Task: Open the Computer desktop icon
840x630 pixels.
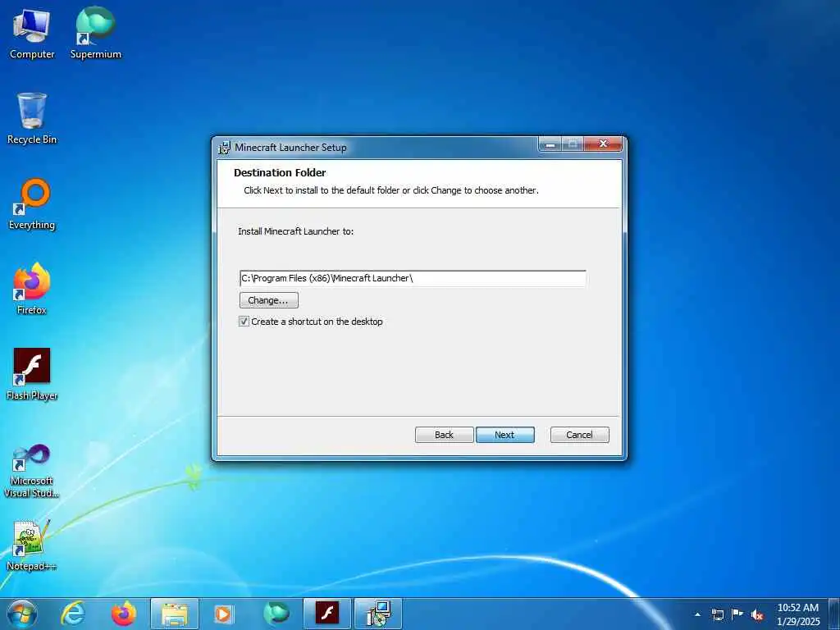Action: tap(32, 33)
